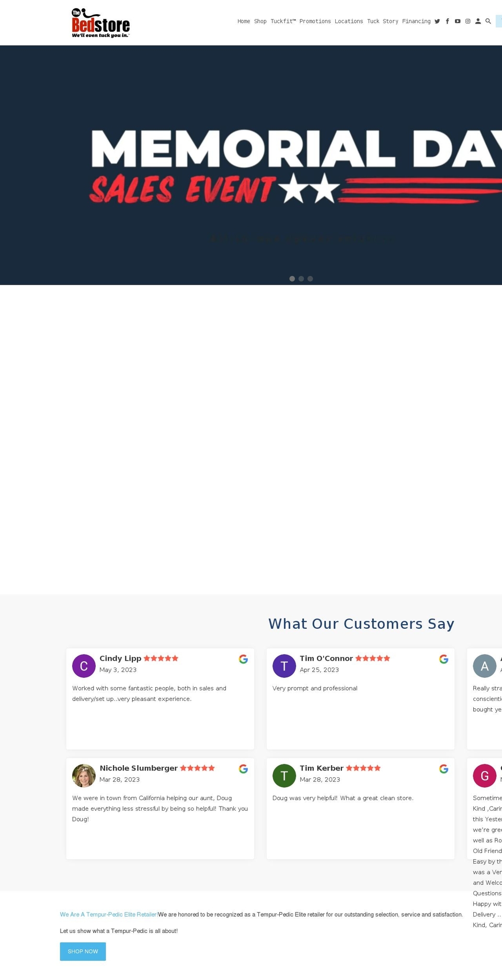502x980 pixels.
Task: Open the Instagram icon link
Action: [x=468, y=21]
